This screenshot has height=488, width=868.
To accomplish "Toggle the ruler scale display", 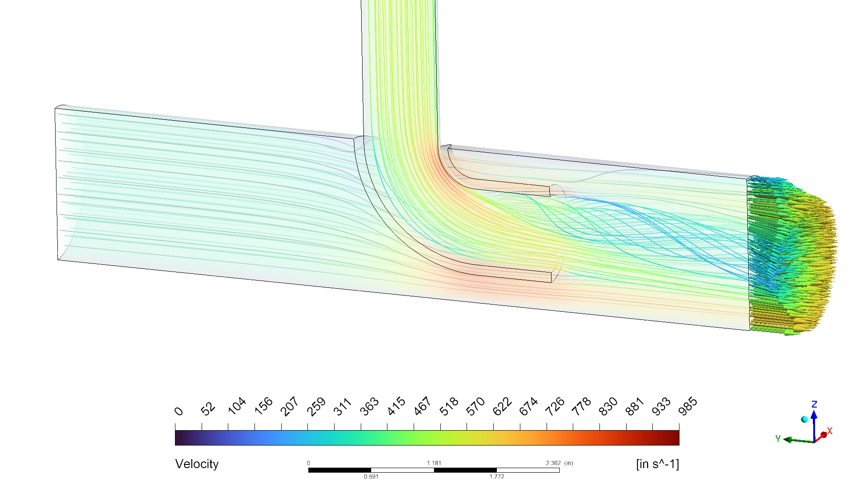I will pos(434,469).
